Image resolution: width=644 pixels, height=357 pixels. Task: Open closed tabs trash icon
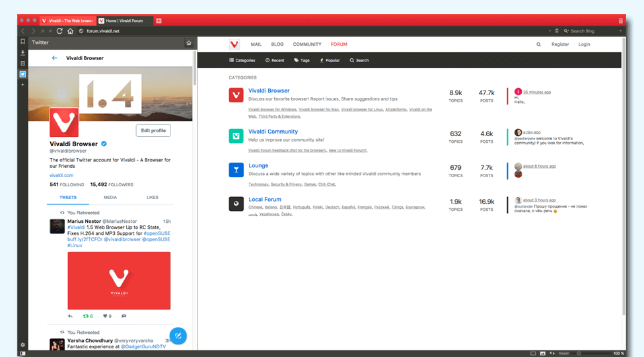pyautogui.click(x=621, y=20)
